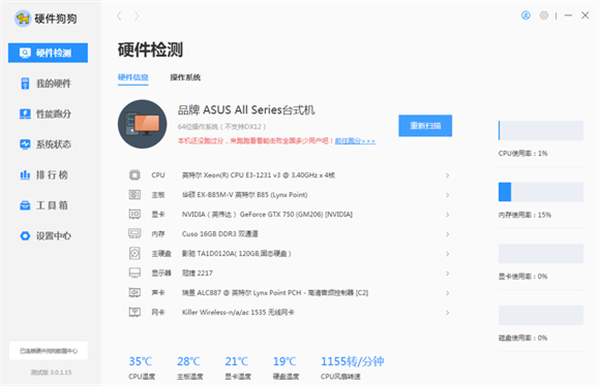This screenshot has height=386, width=600.
Task: Click the CPU chip icon
Action: pyautogui.click(x=134, y=175)
